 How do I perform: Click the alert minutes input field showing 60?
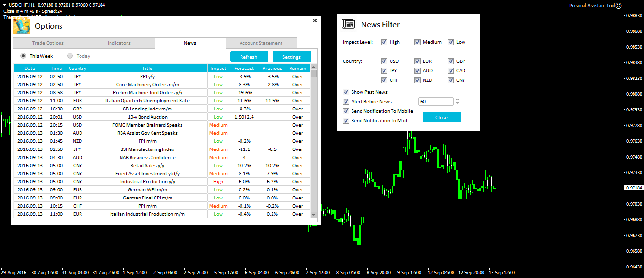click(x=435, y=101)
